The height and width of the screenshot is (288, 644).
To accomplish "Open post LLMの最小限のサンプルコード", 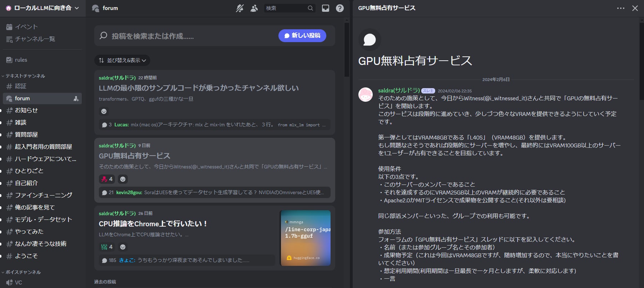I will coord(199,88).
